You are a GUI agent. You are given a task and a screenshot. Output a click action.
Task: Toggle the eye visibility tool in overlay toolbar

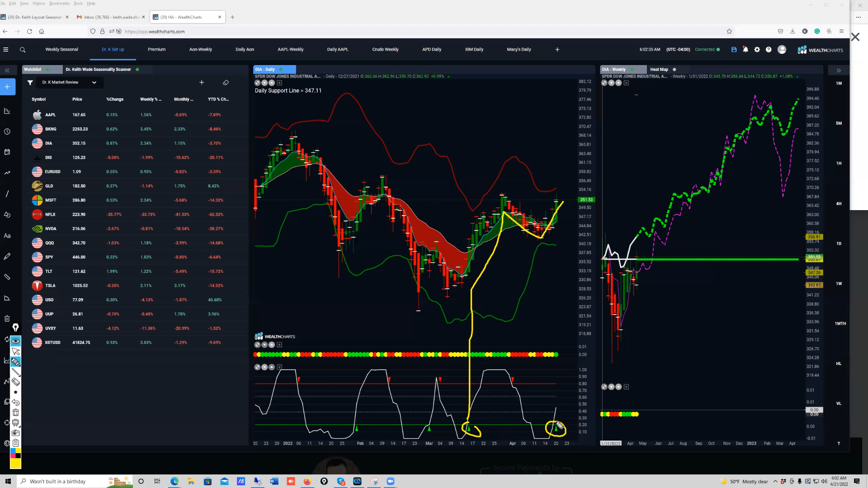[15, 341]
